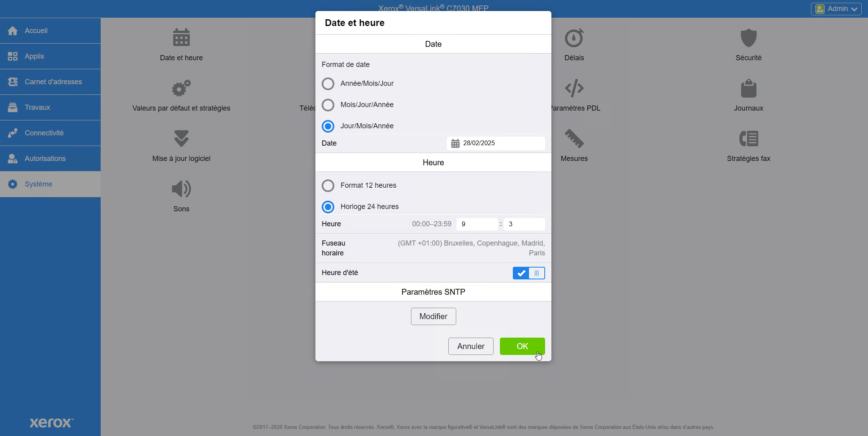The height and width of the screenshot is (436, 868).
Task: Select Année/Mois/Jour date format
Action: tap(328, 84)
